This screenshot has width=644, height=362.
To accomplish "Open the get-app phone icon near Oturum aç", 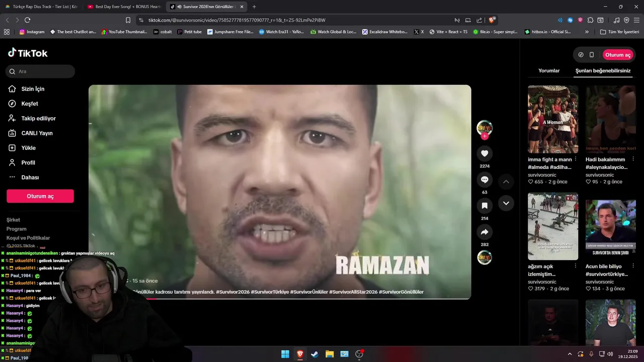I will [x=592, y=55].
